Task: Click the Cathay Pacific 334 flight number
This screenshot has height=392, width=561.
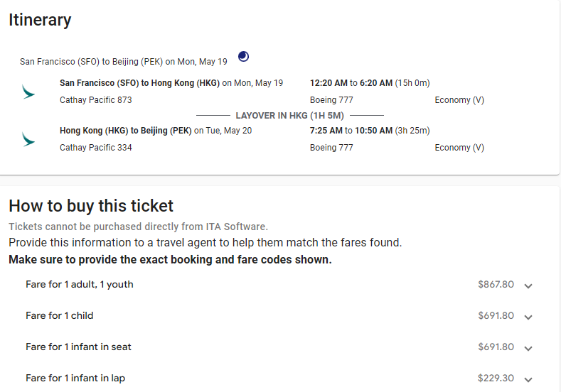Action: pos(95,148)
